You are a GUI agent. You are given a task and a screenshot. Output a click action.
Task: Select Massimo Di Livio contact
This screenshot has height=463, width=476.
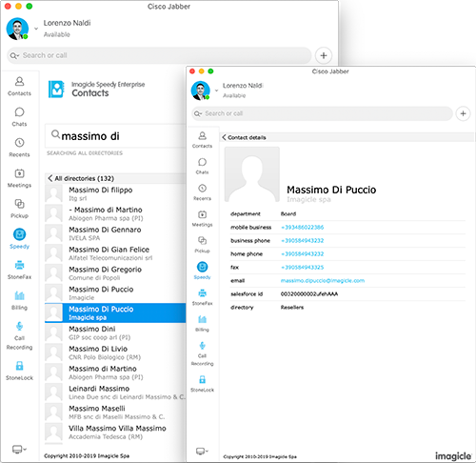click(x=115, y=352)
